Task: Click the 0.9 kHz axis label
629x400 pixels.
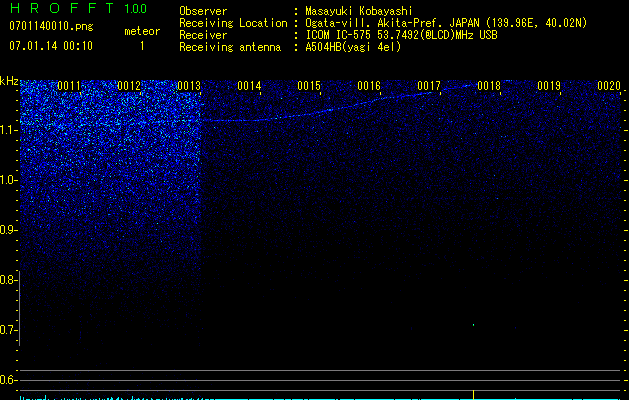Action: (7, 230)
